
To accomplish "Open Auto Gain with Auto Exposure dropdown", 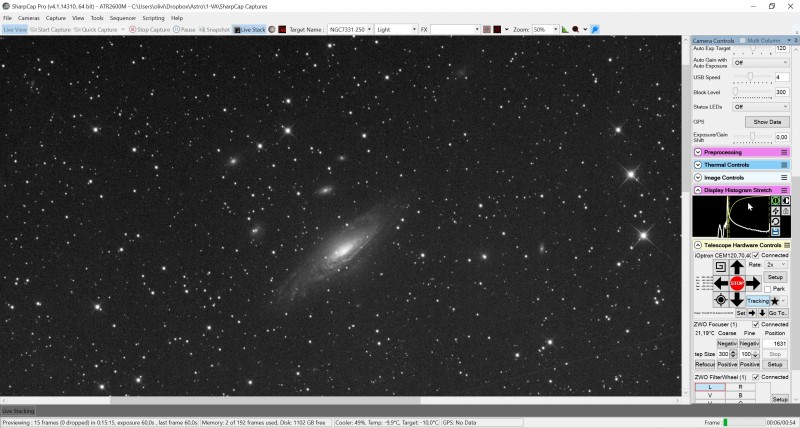I will (x=761, y=62).
